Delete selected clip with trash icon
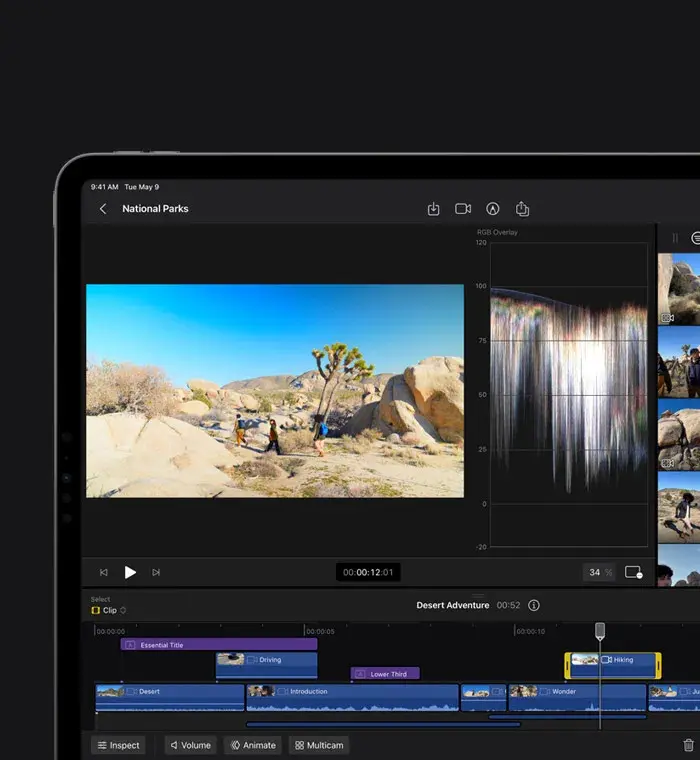700x760 pixels. (x=688, y=745)
